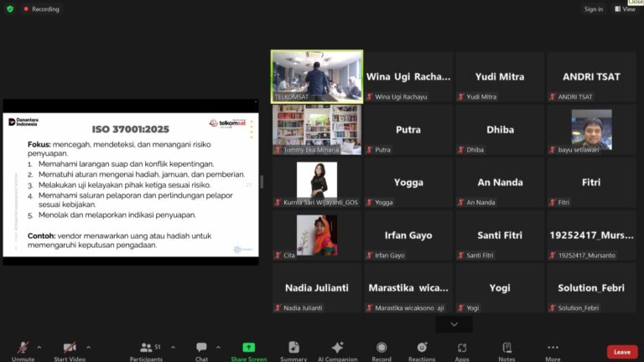Open the View layout menu
Screen dimensions: 644x362
pyautogui.click(x=625, y=8)
